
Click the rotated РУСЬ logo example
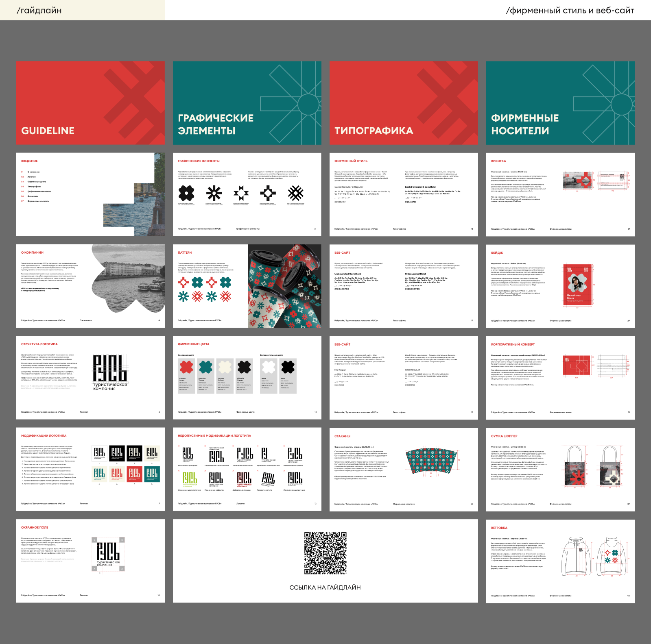pos(268,479)
